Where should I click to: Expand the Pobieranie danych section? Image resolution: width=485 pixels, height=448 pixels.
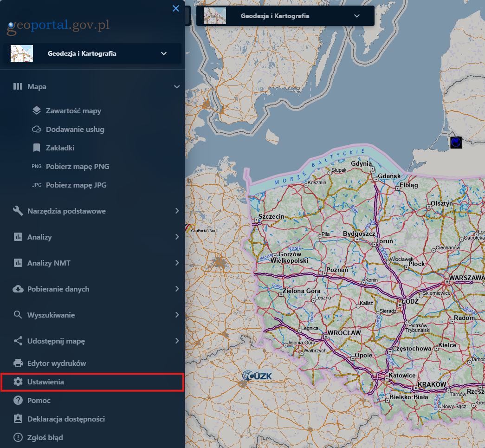point(177,289)
